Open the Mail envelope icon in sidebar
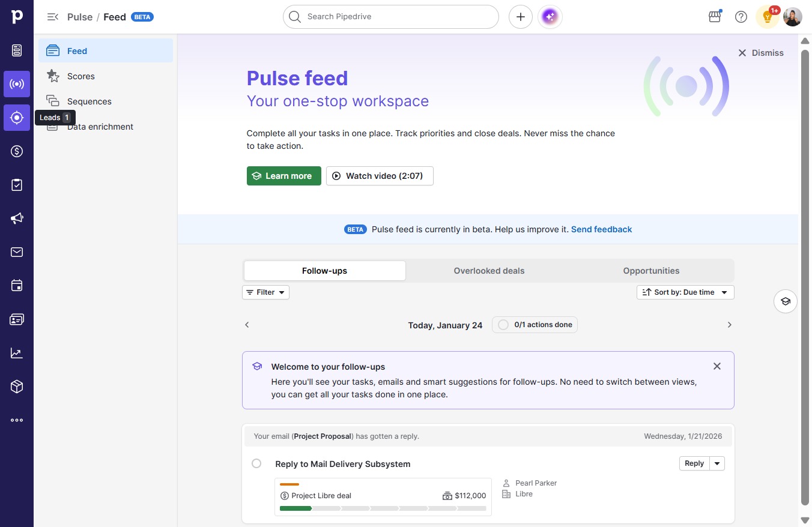The width and height of the screenshot is (812, 527). pos(17,252)
